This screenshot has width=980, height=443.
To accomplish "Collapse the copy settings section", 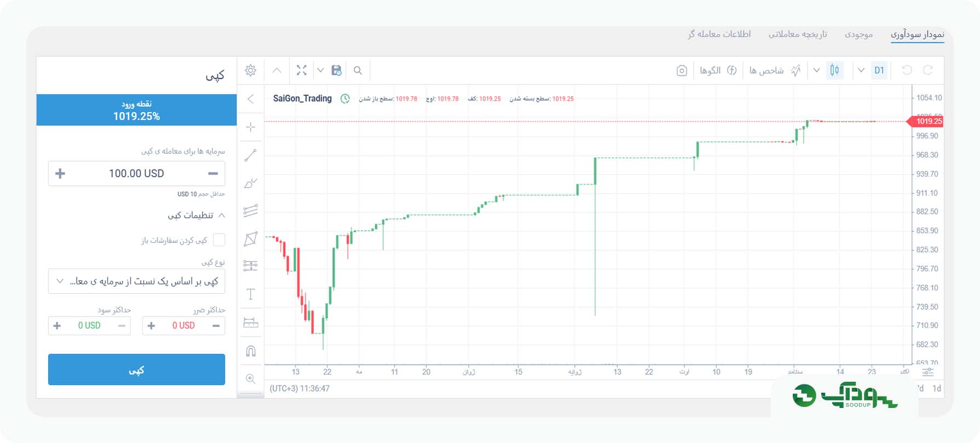I will point(195,215).
